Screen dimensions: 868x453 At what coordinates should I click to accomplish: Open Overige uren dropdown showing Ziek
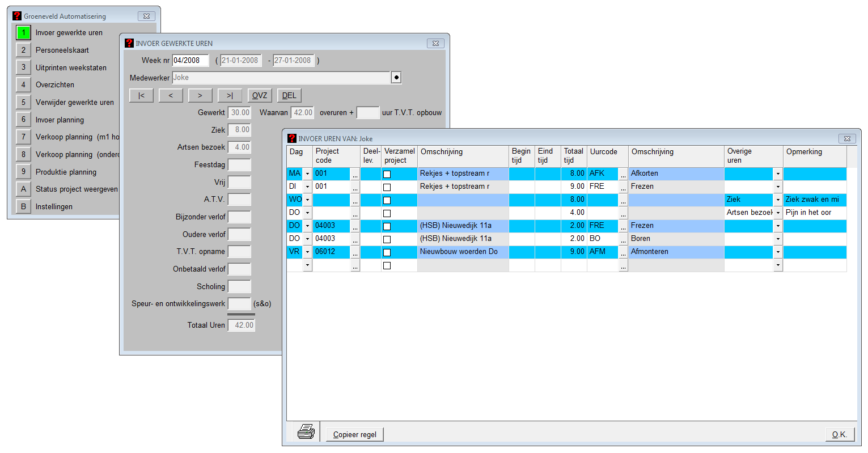[x=778, y=200]
